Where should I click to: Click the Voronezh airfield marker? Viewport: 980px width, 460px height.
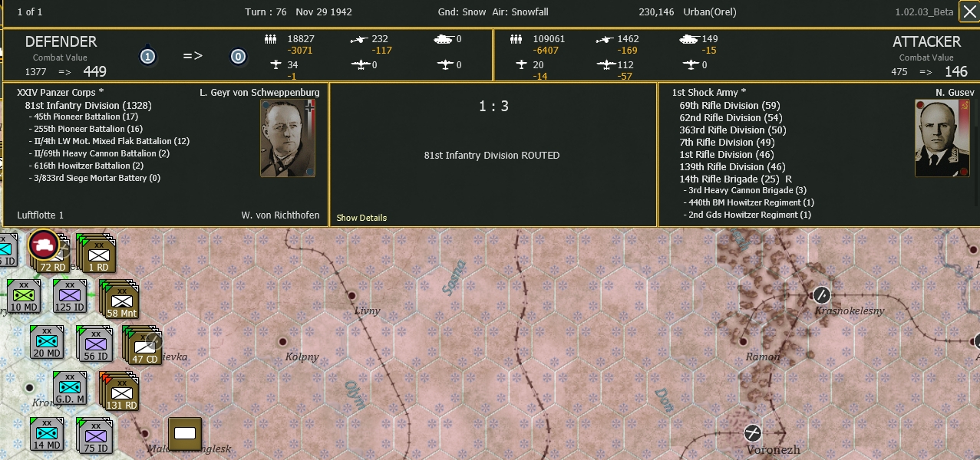click(x=753, y=432)
